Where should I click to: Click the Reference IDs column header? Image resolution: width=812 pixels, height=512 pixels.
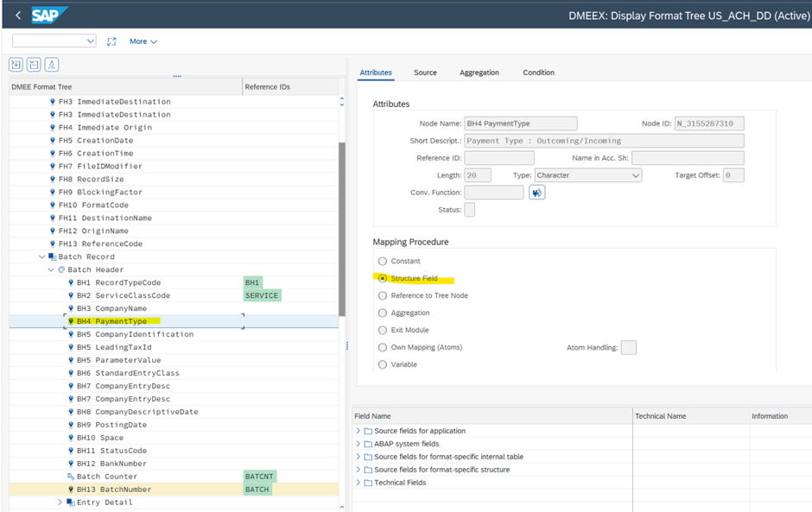[x=290, y=87]
